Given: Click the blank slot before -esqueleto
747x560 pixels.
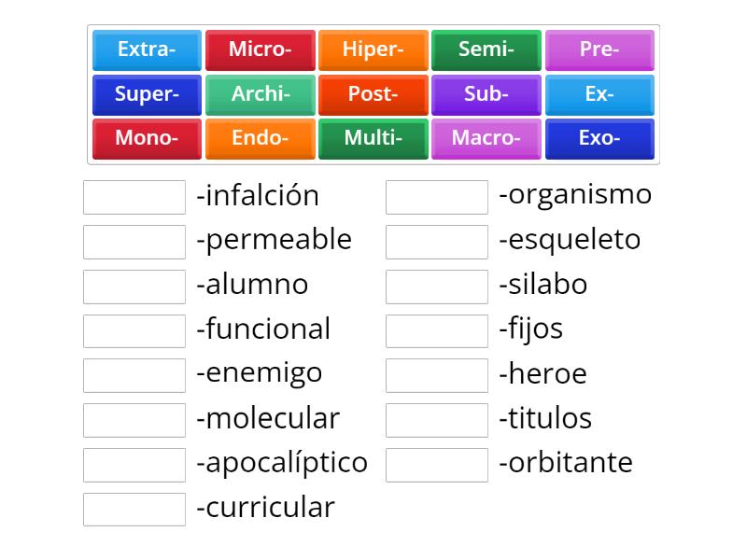Looking at the screenshot, I should tap(437, 241).
